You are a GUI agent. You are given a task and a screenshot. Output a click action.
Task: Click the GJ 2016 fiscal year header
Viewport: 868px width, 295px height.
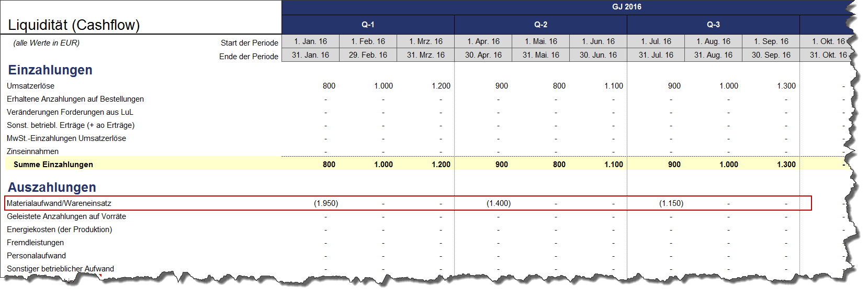click(x=626, y=7)
